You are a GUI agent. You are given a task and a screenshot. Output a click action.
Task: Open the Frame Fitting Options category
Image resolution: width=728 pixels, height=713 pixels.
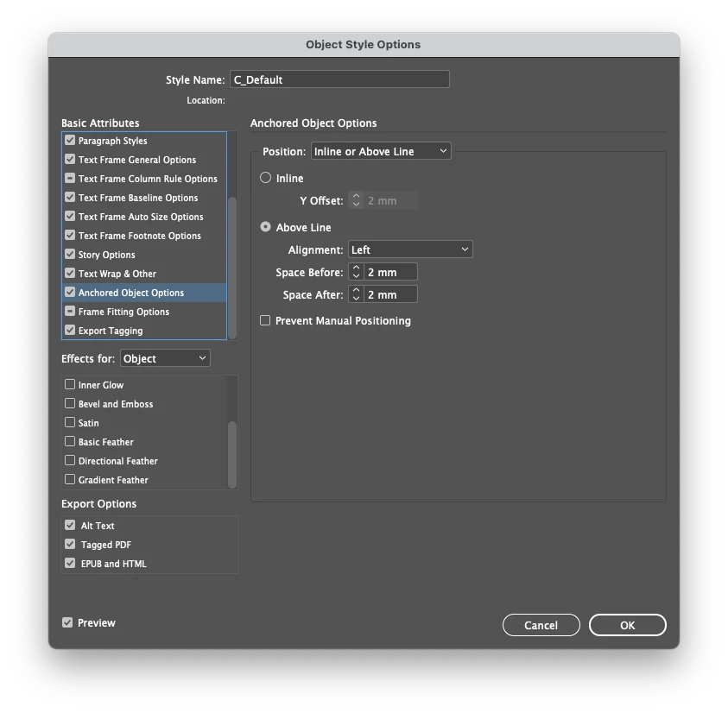click(123, 312)
